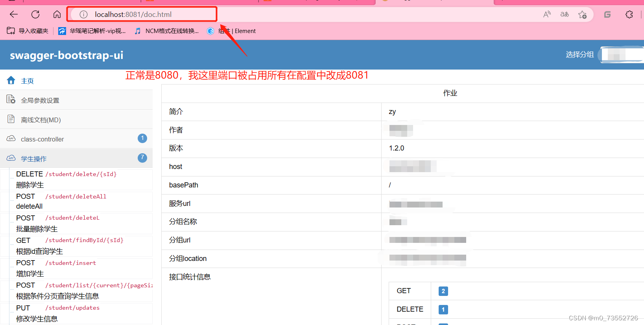Viewport: 644px width, 325px height.
Task: Open NCM格式在线转换 bookmark
Action: click(x=166, y=31)
